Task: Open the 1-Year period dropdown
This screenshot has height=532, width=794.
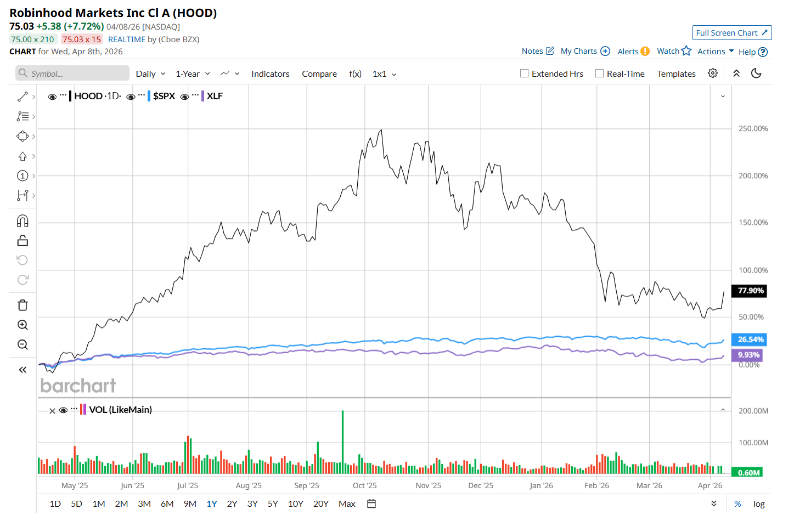Action: pyautogui.click(x=193, y=74)
